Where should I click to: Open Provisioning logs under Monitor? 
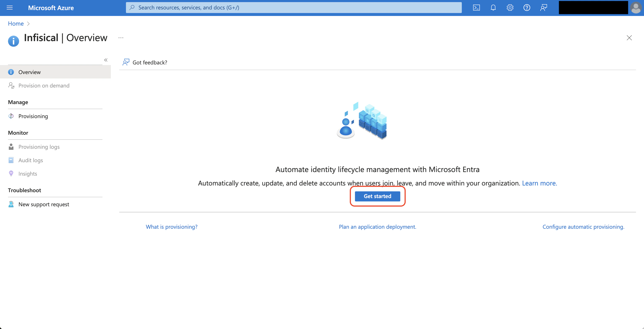[55, 147]
